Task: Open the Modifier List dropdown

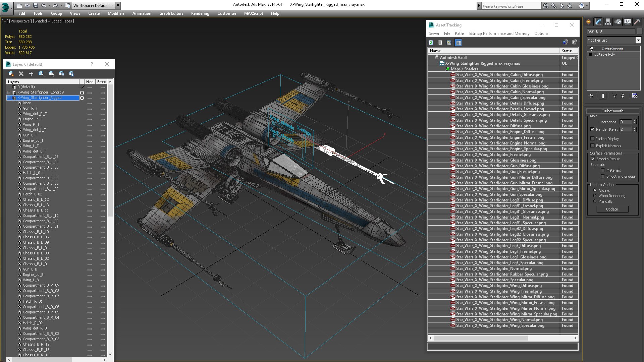Action: pyautogui.click(x=638, y=40)
